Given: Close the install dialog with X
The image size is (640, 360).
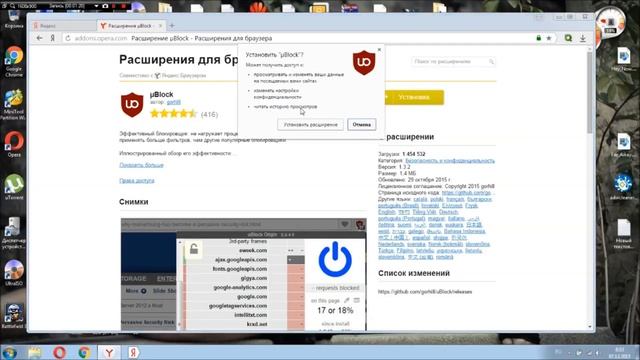Looking at the screenshot, I should point(379,49).
